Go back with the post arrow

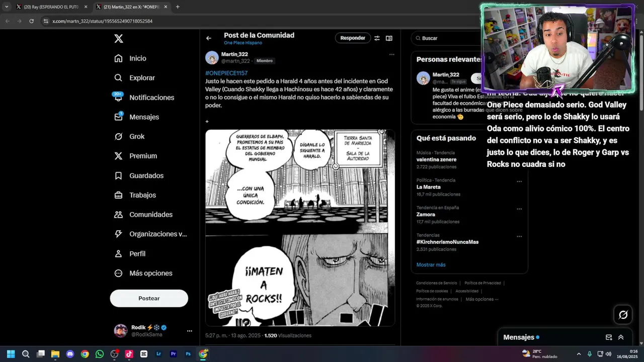click(208, 38)
